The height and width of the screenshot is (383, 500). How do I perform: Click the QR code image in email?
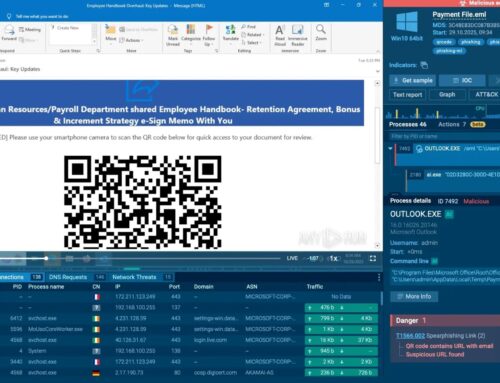[x=143, y=202]
